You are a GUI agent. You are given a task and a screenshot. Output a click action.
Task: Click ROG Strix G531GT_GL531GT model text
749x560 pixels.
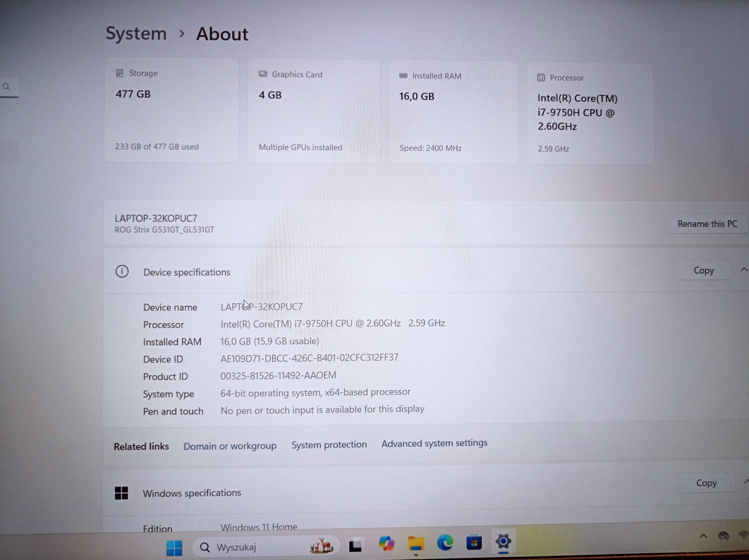(164, 230)
